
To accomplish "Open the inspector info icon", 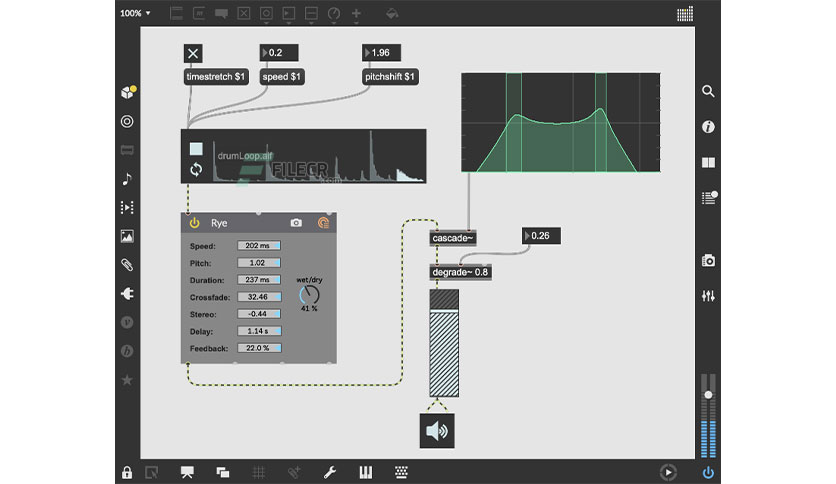I will (x=708, y=127).
